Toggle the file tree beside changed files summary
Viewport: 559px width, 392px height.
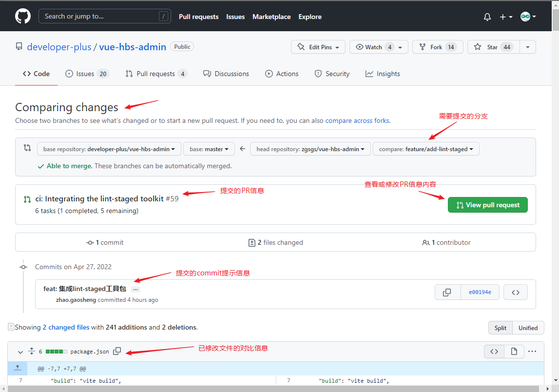click(11, 327)
